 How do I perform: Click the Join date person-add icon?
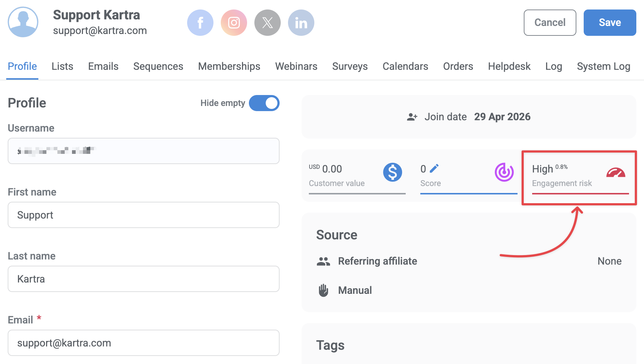pyautogui.click(x=412, y=117)
